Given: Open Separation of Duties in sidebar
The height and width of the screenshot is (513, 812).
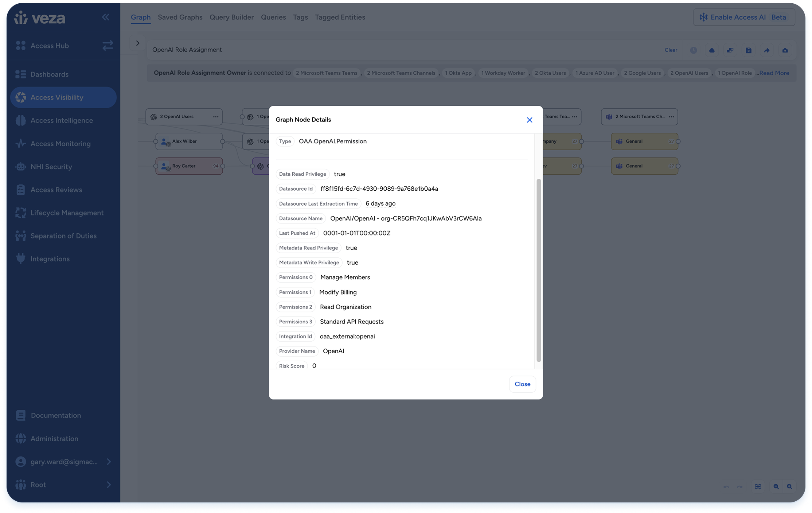Looking at the screenshot, I should pos(63,236).
